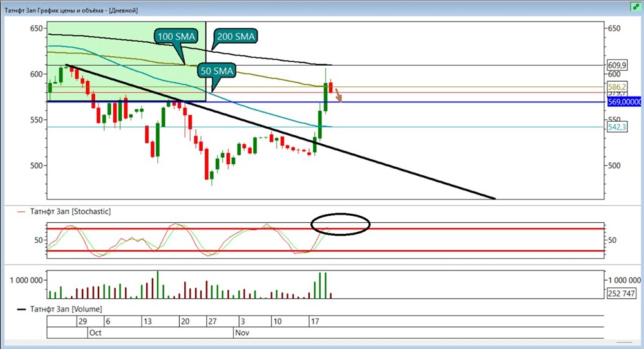
Task: Select date 20 on the time axis
Action: tap(185, 321)
